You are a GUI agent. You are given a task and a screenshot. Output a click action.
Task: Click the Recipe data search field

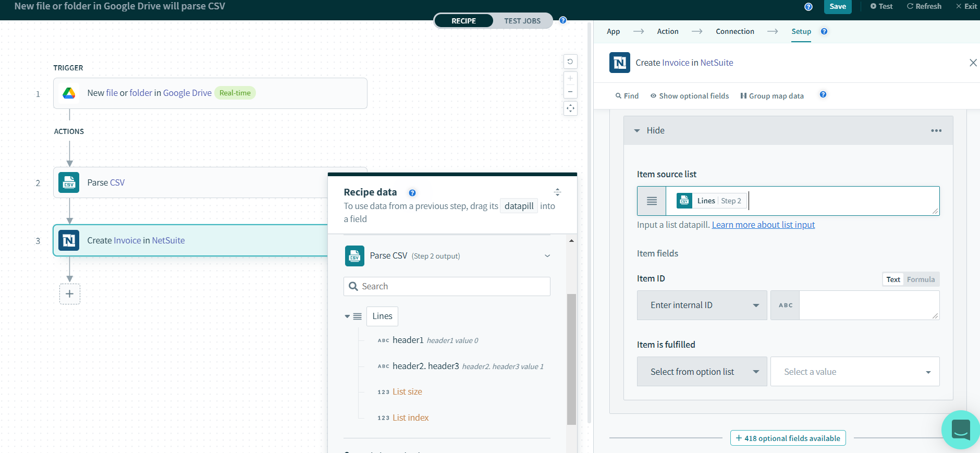447,286
